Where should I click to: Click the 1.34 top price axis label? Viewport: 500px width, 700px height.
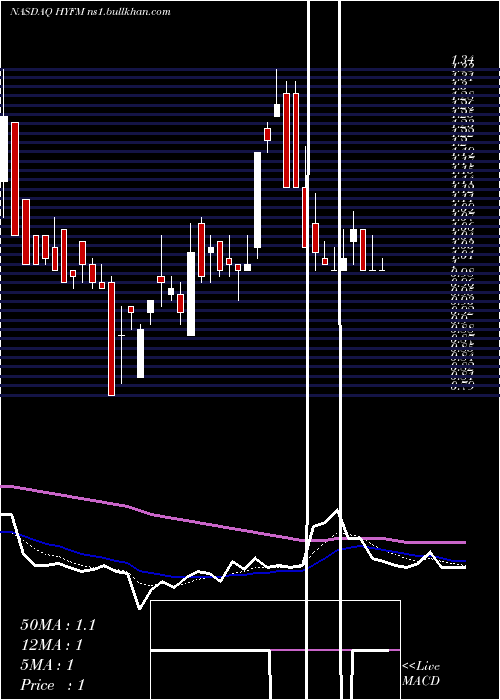coord(462,59)
